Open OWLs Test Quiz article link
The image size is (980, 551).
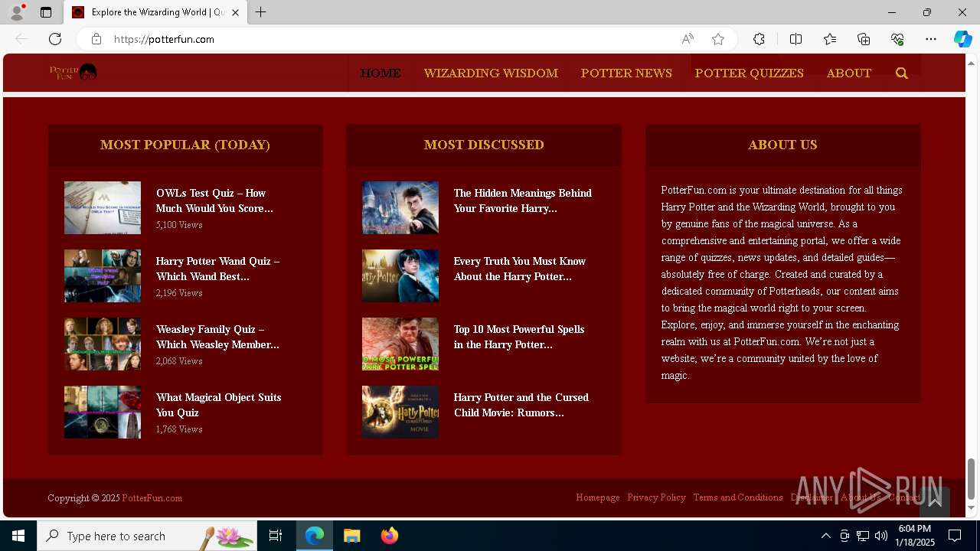(214, 201)
